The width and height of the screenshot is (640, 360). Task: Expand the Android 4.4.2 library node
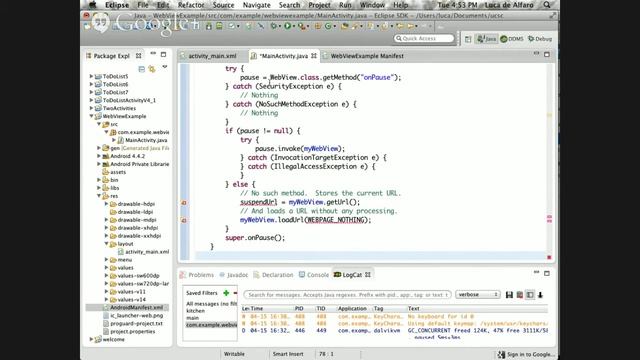coord(99,156)
